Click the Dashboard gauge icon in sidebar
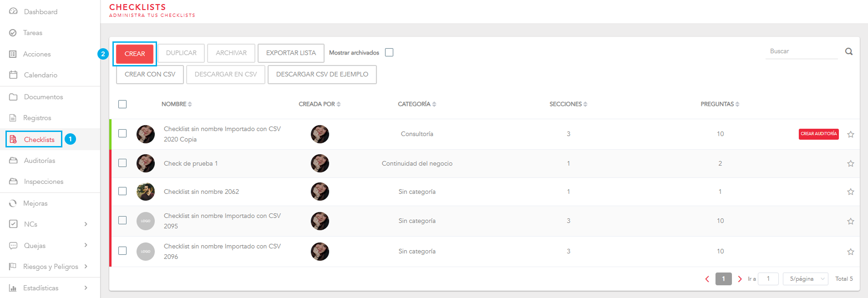 [13, 11]
